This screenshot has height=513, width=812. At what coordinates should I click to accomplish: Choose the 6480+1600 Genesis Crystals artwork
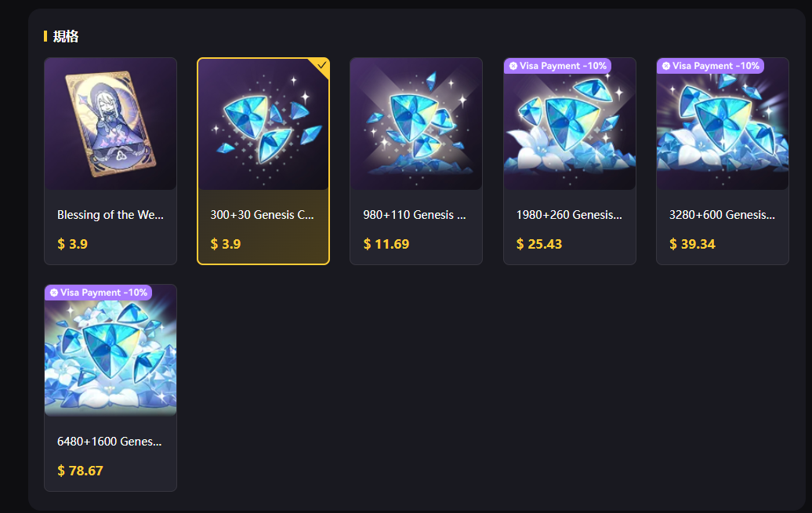tap(111, 351)
